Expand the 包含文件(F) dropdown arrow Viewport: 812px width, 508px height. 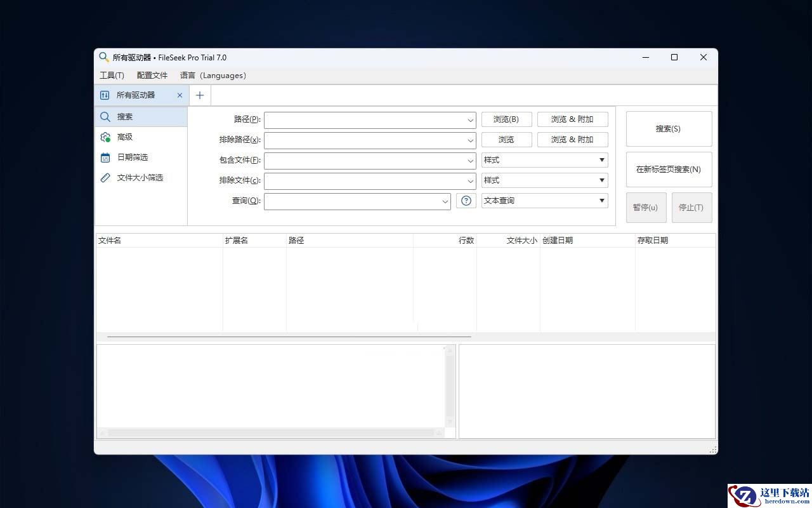471,160
